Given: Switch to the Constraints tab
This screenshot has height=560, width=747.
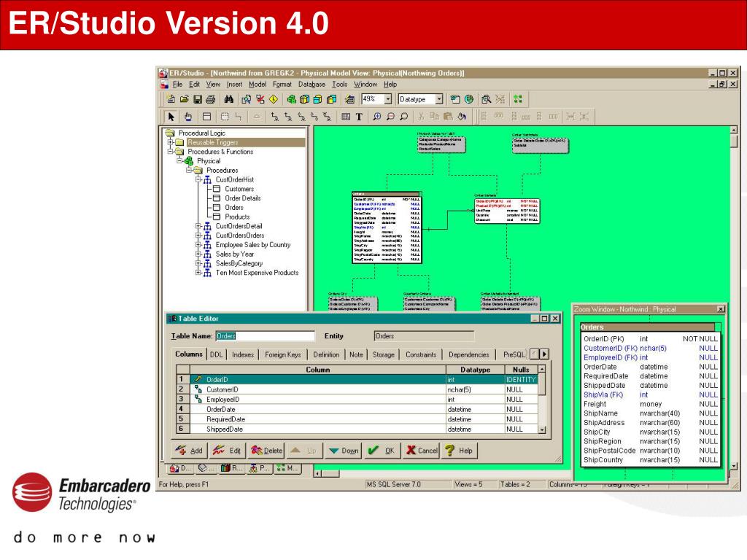Looking at the screenshot, I should [x=421, y=355].
